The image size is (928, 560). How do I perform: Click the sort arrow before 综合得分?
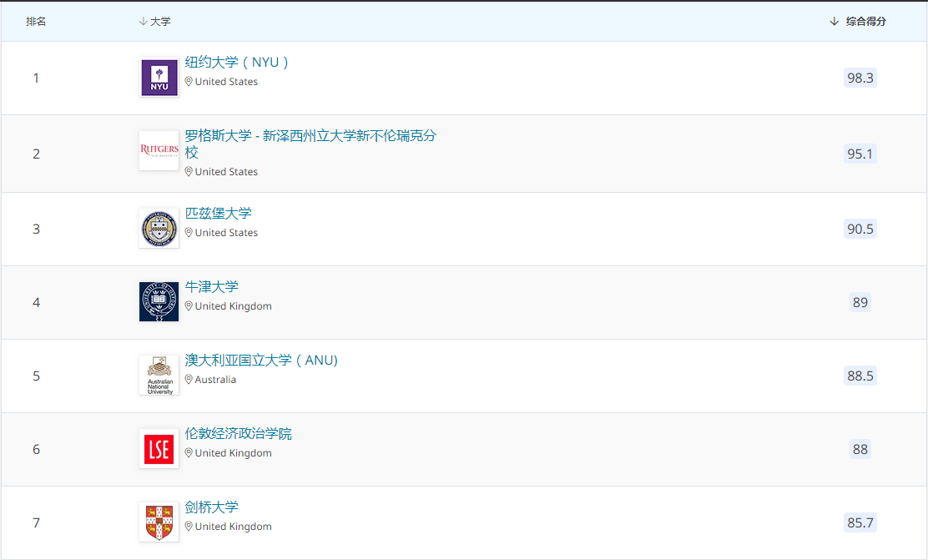click(835, 21)
